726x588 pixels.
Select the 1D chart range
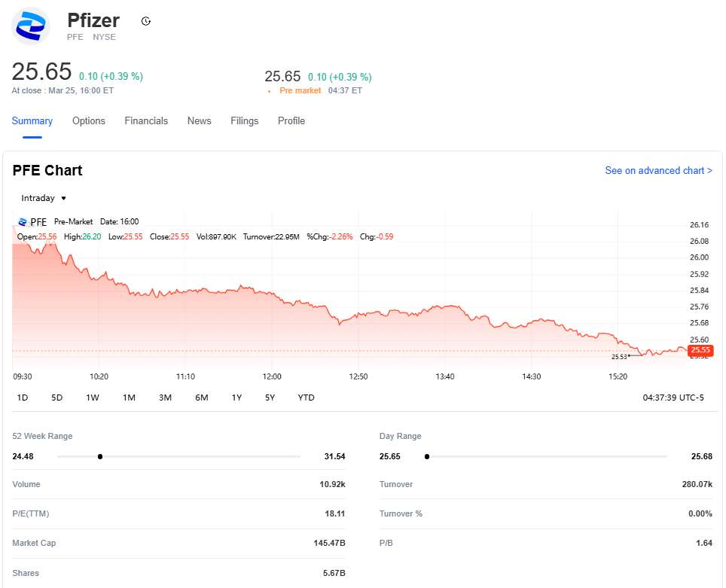pyautogui.click(x=23, y=398)
